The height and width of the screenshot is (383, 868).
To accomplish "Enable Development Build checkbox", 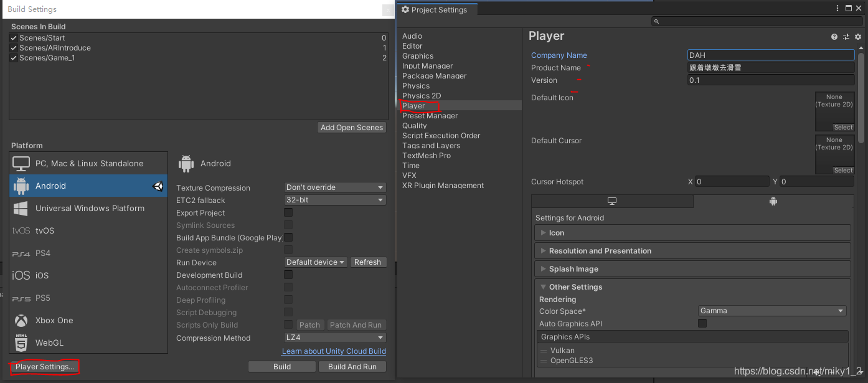I will 288,275.
